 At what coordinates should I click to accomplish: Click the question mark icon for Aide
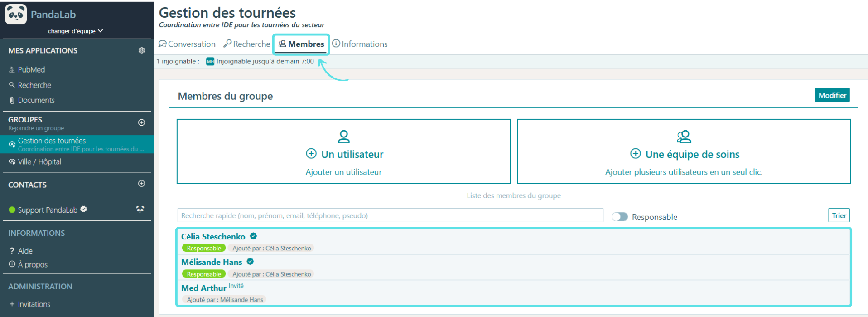12,251
